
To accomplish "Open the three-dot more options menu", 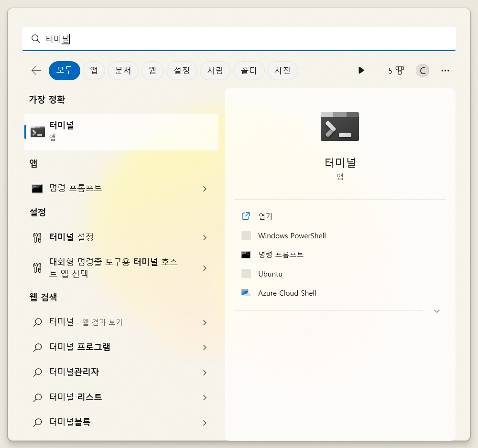I will 445,71.
